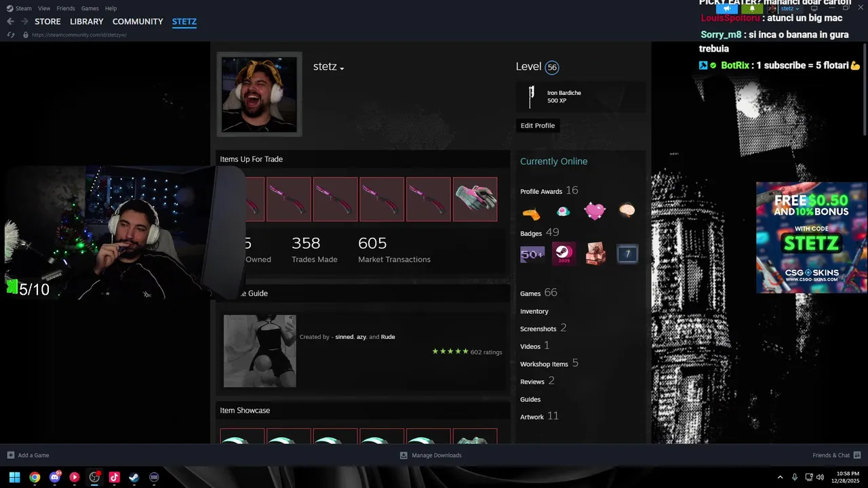Go back using the Steam back arrow

point(10,22)
